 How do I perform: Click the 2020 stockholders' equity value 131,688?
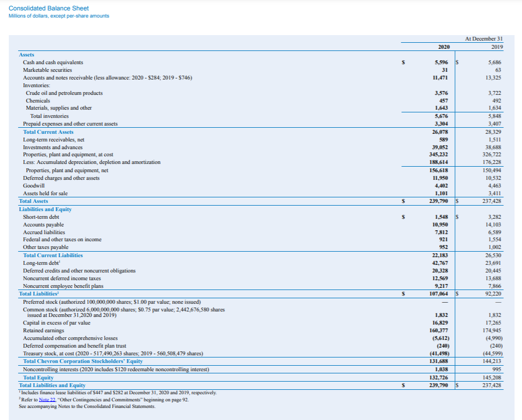point(439,361)
